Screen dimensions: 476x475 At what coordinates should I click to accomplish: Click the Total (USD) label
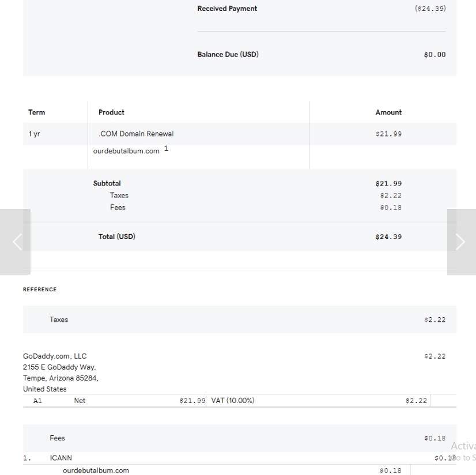coord(116,237)
